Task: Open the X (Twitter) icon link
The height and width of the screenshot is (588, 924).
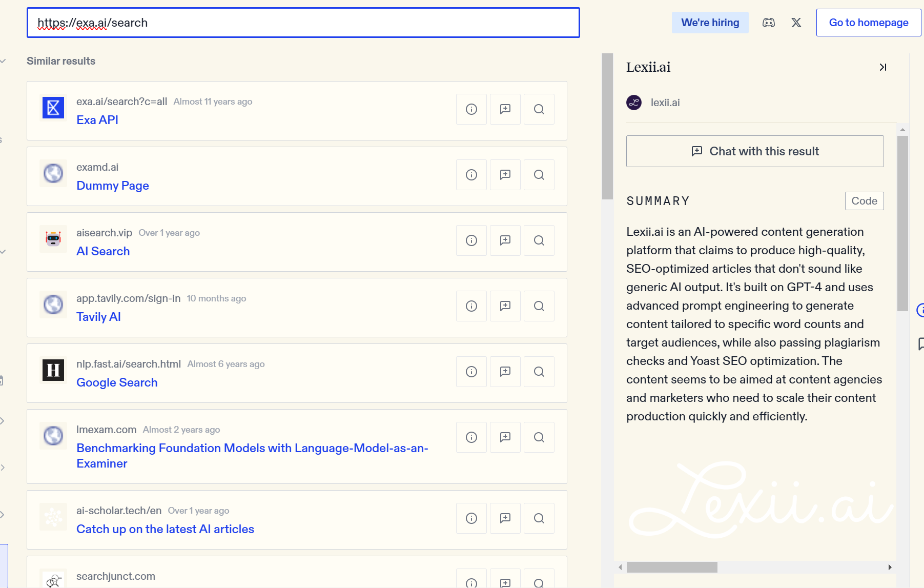Action: pos(796,23)
